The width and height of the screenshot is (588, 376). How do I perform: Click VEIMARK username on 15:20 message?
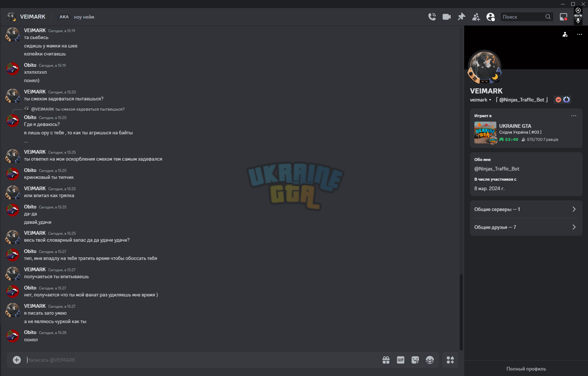(35, 92)
